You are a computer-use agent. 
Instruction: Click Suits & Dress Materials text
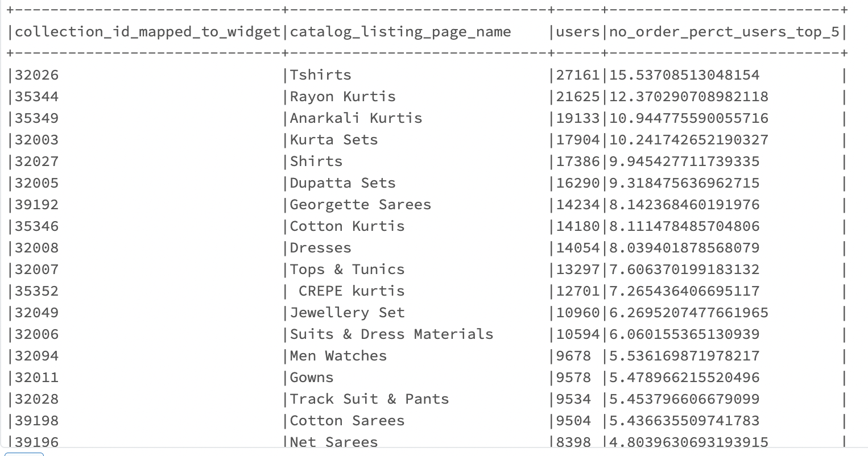[x=391, y=334]
